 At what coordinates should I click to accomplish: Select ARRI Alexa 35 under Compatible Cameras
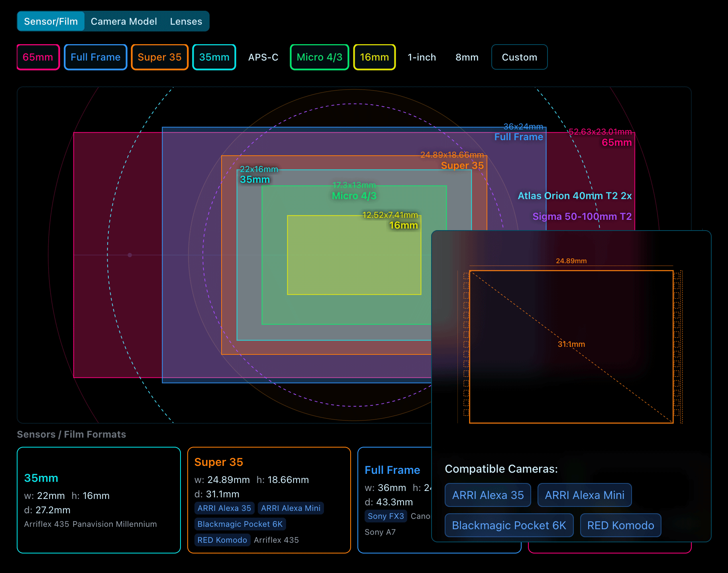pyautogui.click(x=488, y=495)
